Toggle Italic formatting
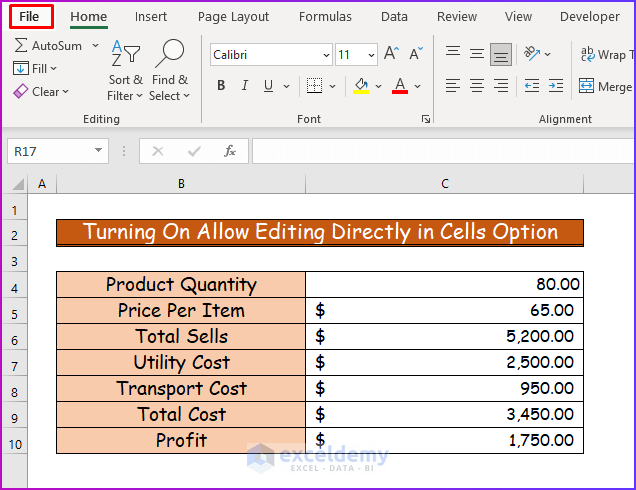Image resolution: width=636 pixels, height=490 pixels. (x=245, y=86)
